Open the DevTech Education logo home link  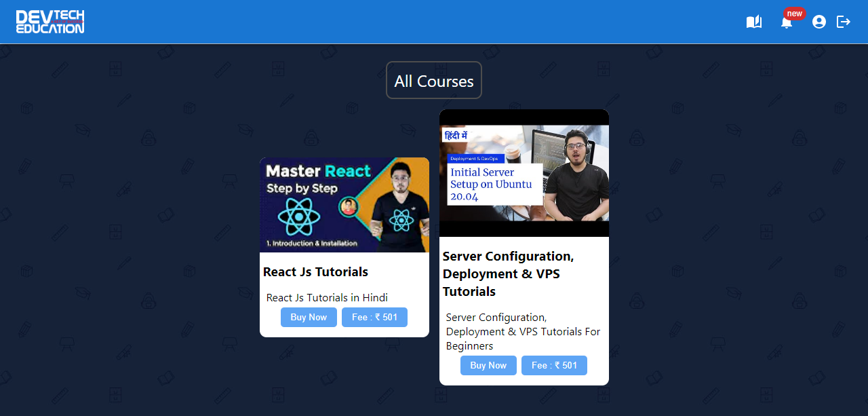point(50,22)
